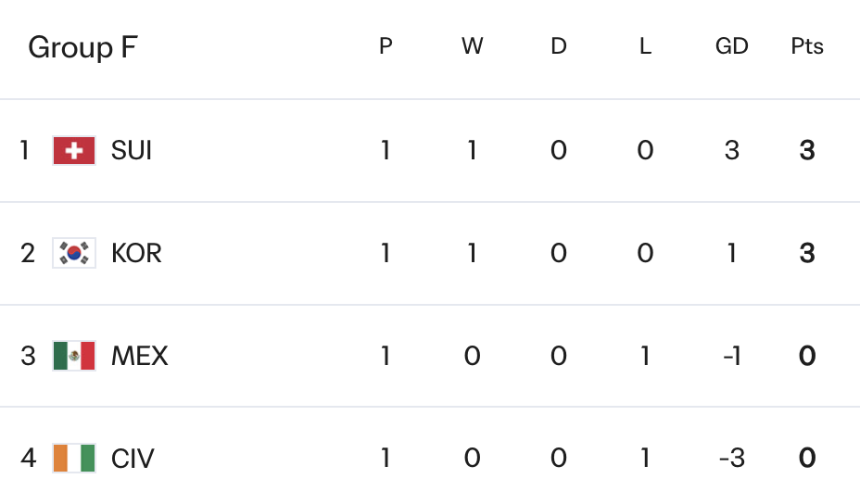Click the Group F heading
This screenshot has height=504, width=860.
click(x=82, y=47)
